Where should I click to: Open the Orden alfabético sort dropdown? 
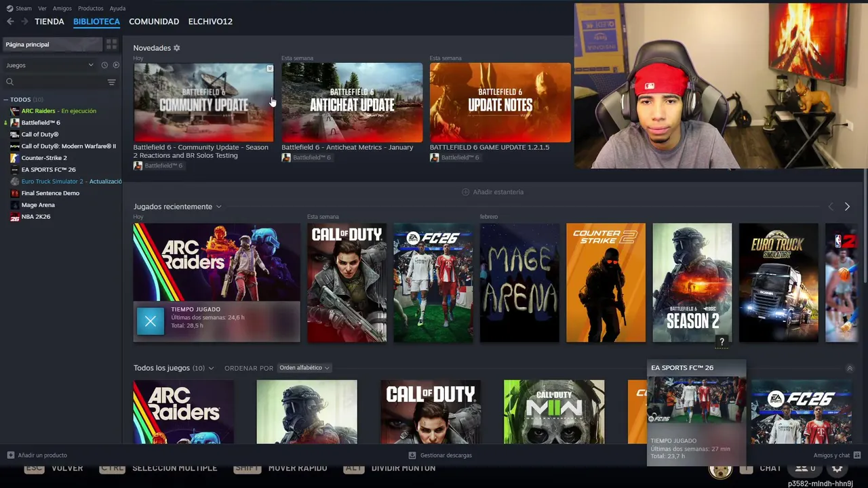[304, 368]
